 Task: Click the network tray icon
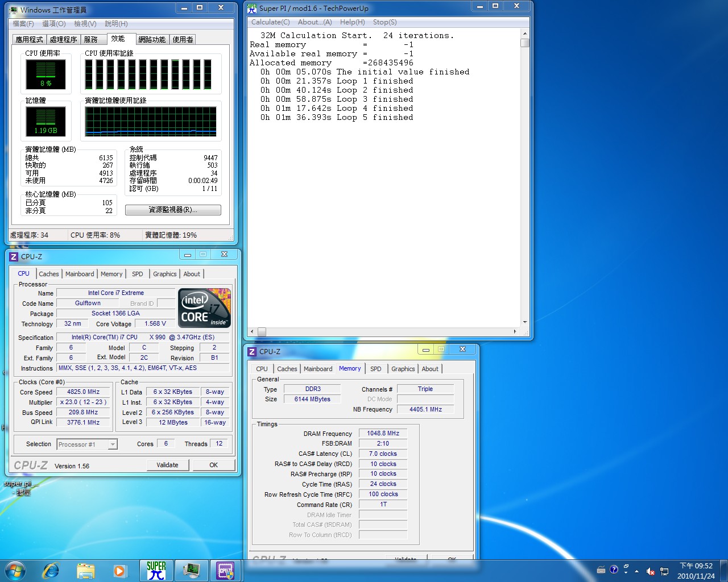[664, 571]
